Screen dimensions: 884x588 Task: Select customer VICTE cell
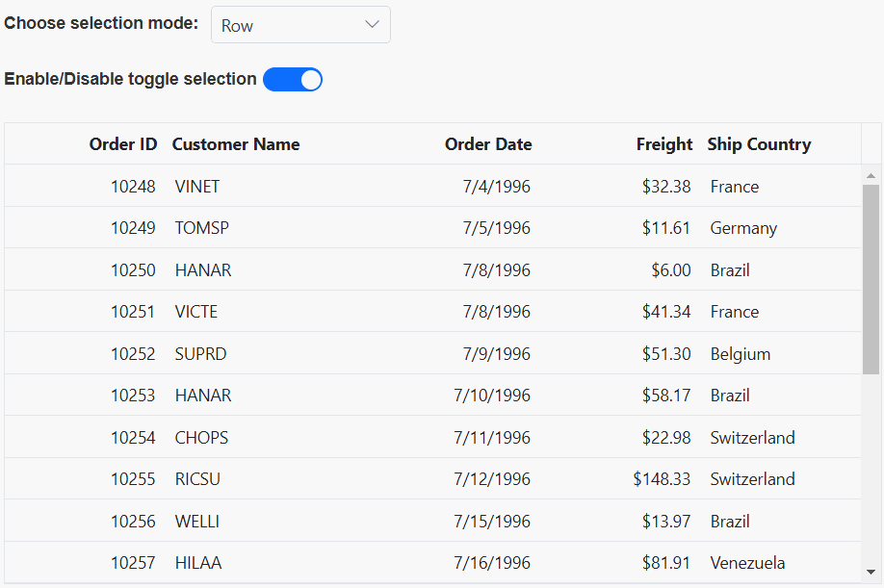[x=196, y=312]
